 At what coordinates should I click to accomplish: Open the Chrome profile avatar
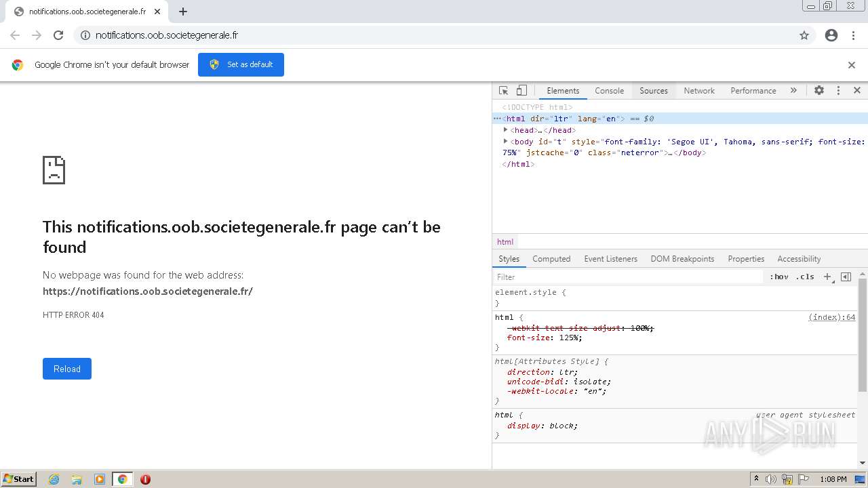point(831,35)
